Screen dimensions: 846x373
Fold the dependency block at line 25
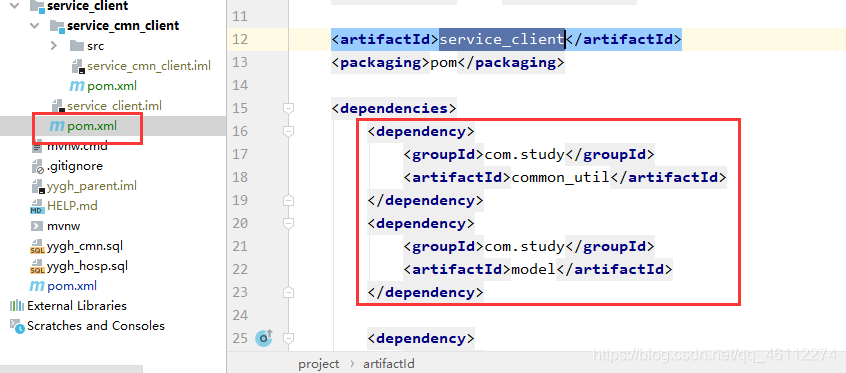tap(289, 338)
